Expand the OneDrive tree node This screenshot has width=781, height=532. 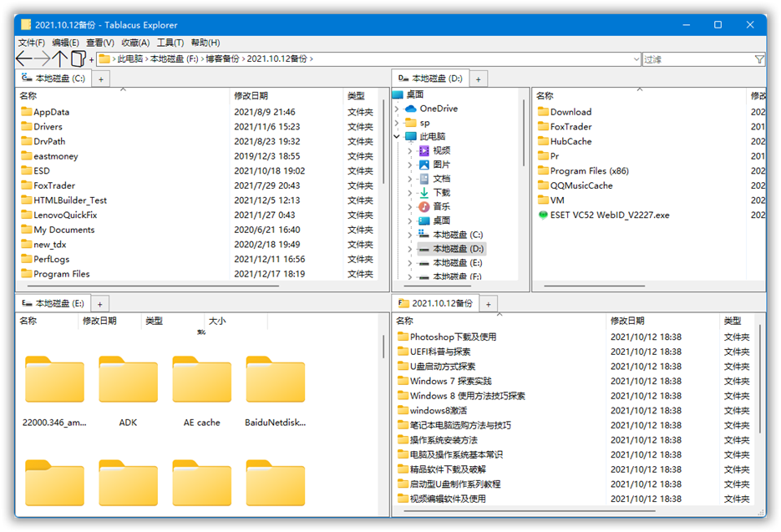click(x=397, y=109)
